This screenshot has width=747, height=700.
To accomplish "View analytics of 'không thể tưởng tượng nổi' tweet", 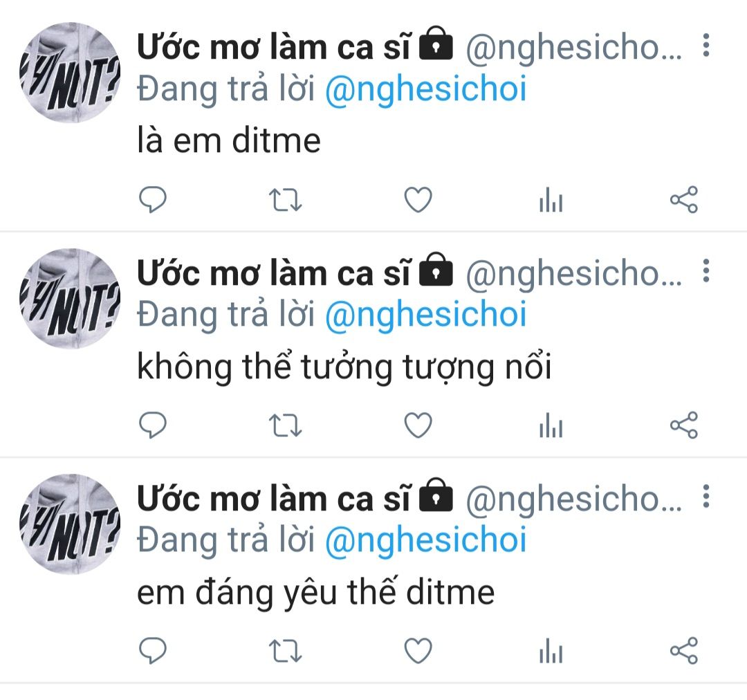I will pos(551,425).
